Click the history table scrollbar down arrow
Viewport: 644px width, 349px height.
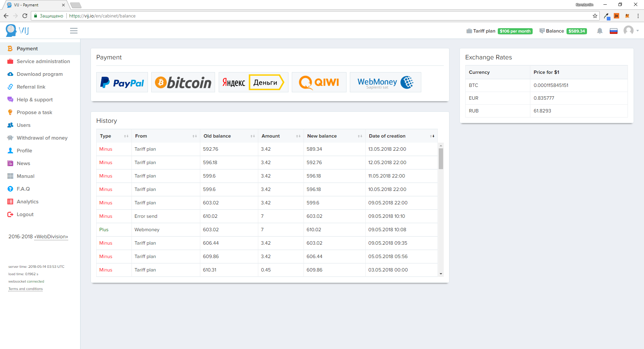441,274
